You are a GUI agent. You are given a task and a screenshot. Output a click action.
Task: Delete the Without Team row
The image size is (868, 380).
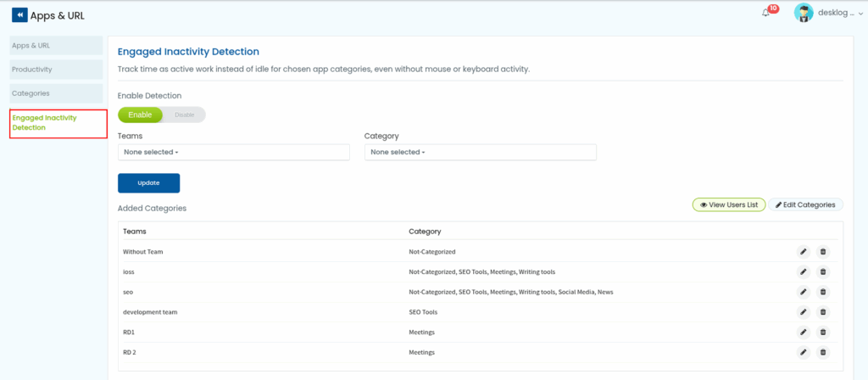coord(822,251)
